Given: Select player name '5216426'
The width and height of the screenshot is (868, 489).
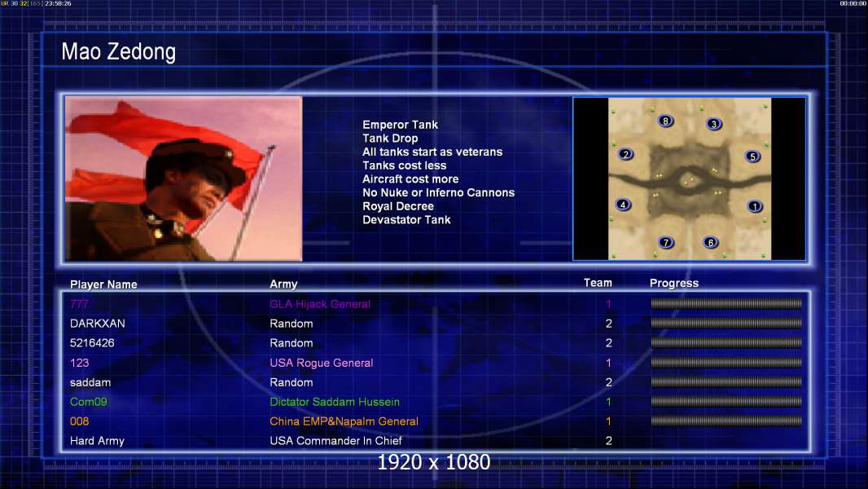Looking at the screenshot, I should point(92,343).
